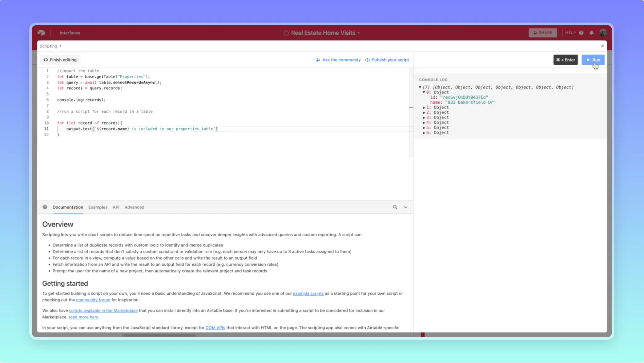The width and height of the screenshot is (644, 363).
Task: Open the Help question mark icon
Action: [582, 33]
